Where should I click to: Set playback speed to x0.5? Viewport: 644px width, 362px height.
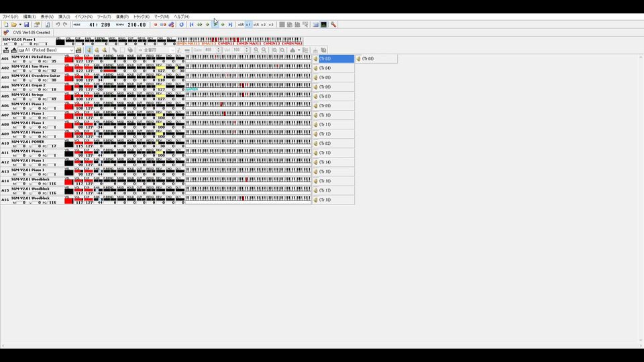coord(241,25)
